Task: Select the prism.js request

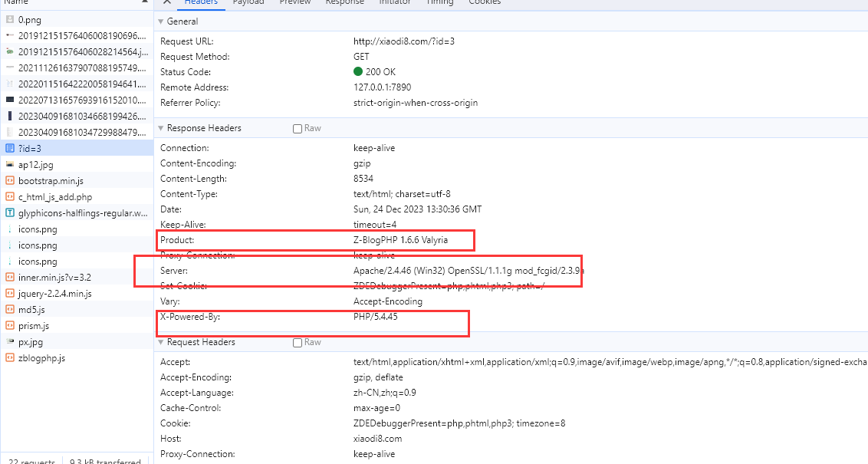Action: click(x=77, y=326)
